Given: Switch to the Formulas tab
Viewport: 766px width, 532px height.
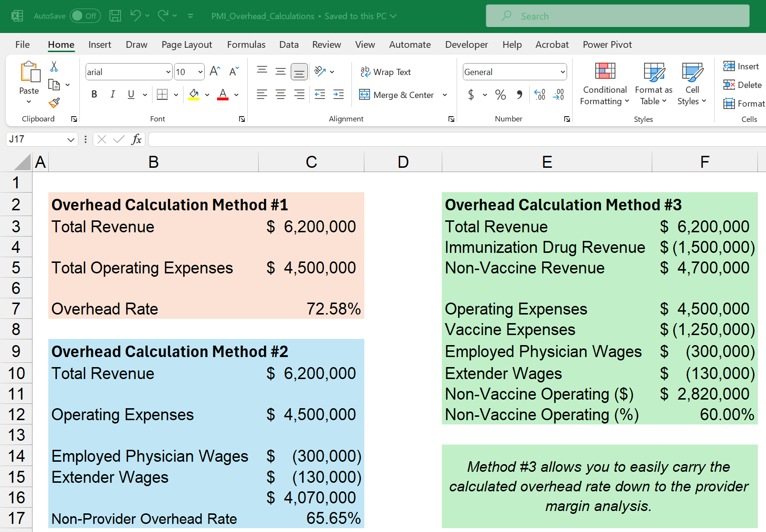Looking at the screenshot, I should (x=246, y=44).
